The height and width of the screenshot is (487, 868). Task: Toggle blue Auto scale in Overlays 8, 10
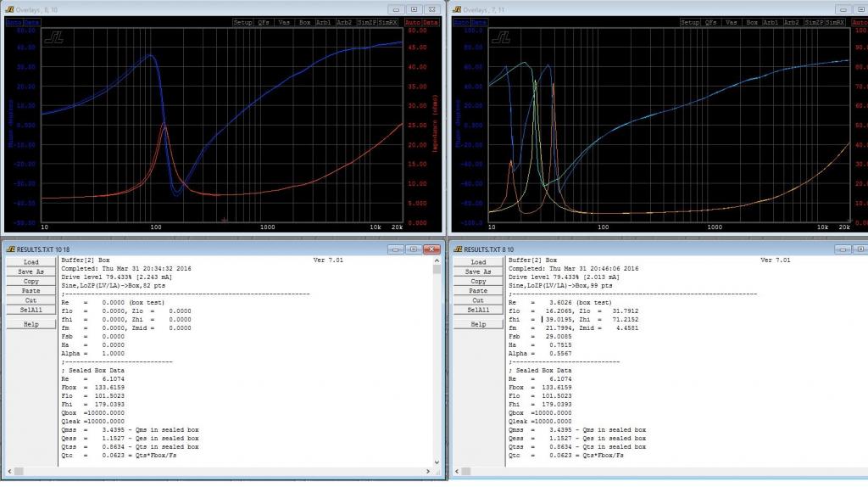[14, 22]
